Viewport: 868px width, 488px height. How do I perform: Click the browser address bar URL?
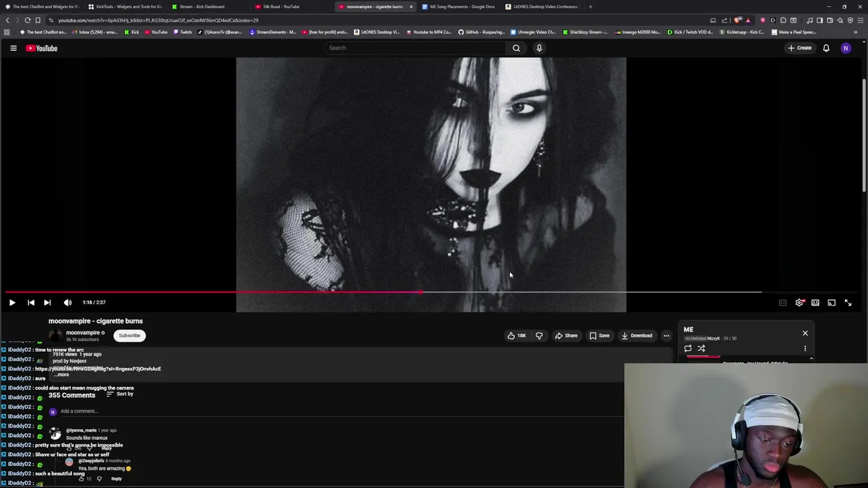(x=158, y=20)
